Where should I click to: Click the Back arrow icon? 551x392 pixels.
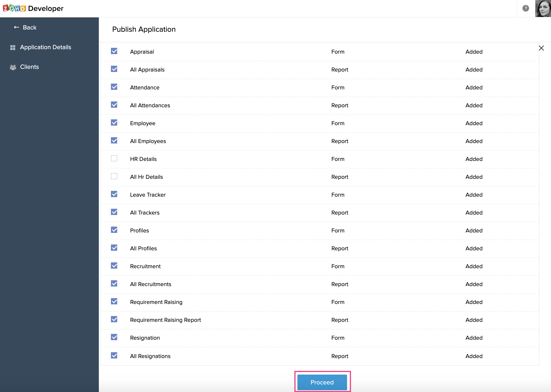coord(16,27)
